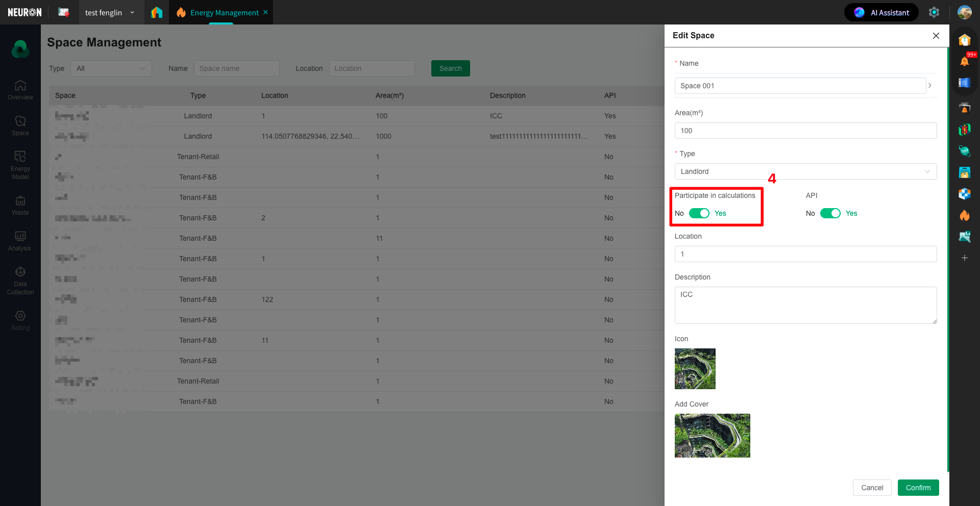Open the Overview sidebar section
The width and height of the screenshot is (980, 506).
tap(20, 90)
